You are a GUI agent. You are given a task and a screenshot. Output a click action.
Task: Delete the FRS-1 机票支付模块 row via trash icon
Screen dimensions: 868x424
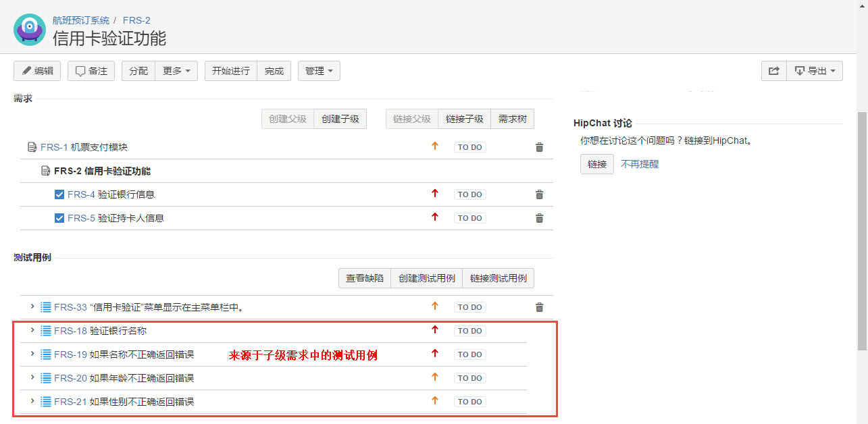[539, 147]
